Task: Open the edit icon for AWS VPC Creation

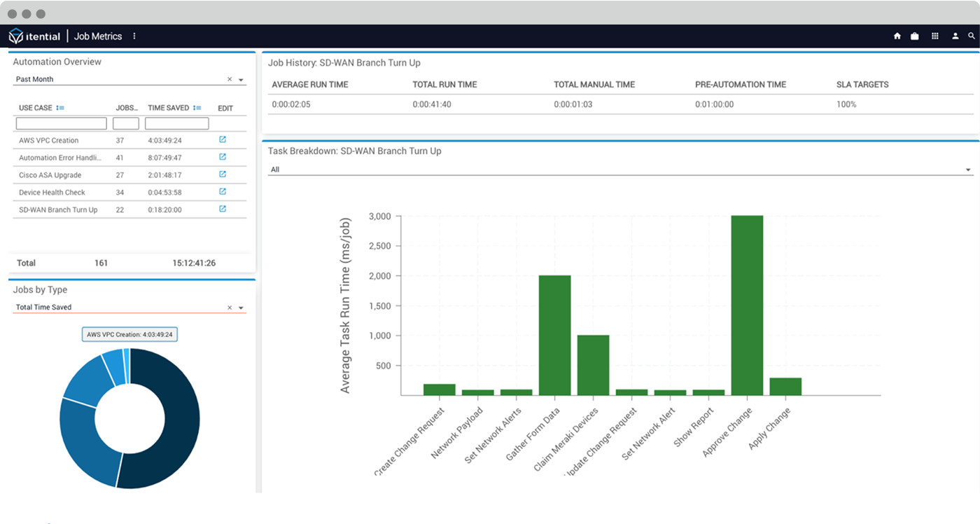Action: click(223, 139)
